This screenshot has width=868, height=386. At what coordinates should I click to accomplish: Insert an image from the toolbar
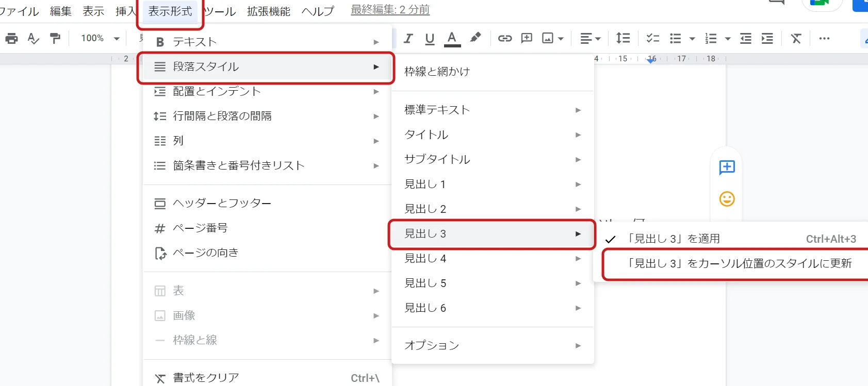coord(548,38)
